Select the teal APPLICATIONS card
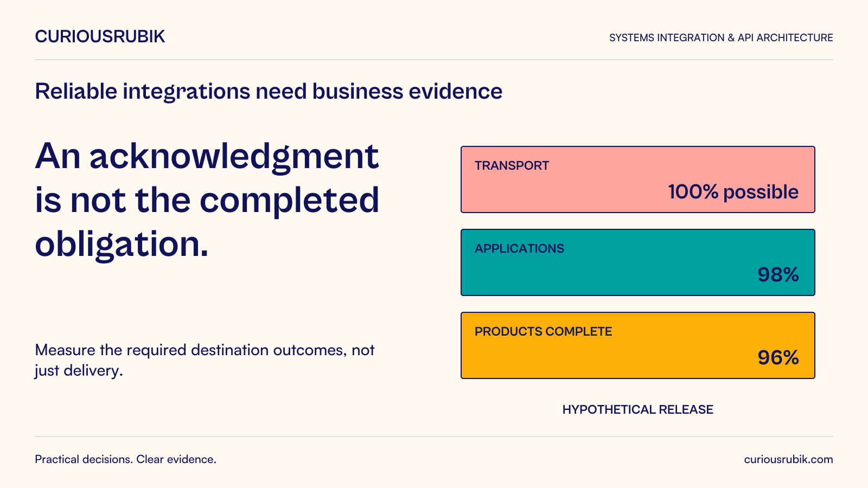868x488 pixels. pyautogui.click(x=638, y=262)
